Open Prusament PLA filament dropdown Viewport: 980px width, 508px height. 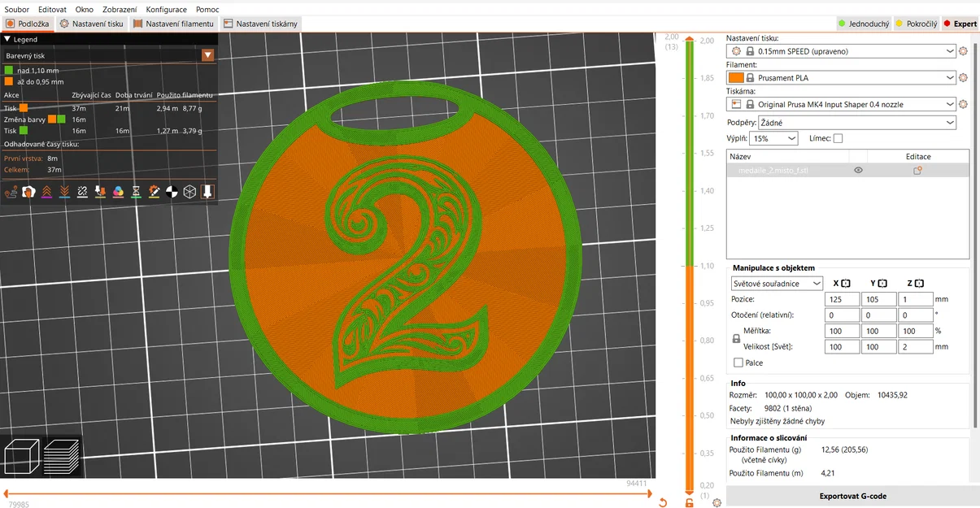point(843,78)
